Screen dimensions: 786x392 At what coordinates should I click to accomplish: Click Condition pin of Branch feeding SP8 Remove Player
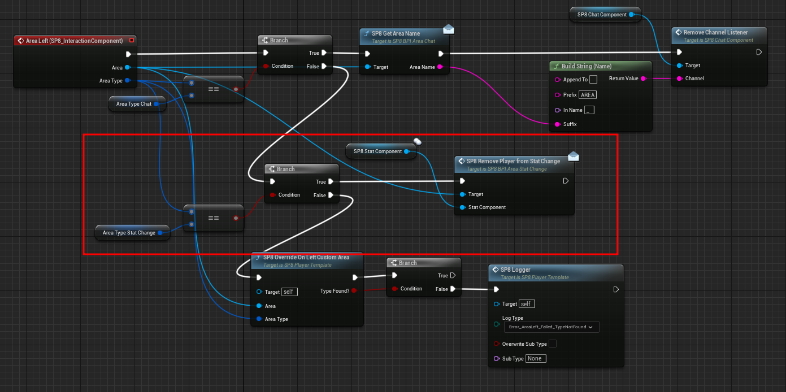(x=272, y=195)
